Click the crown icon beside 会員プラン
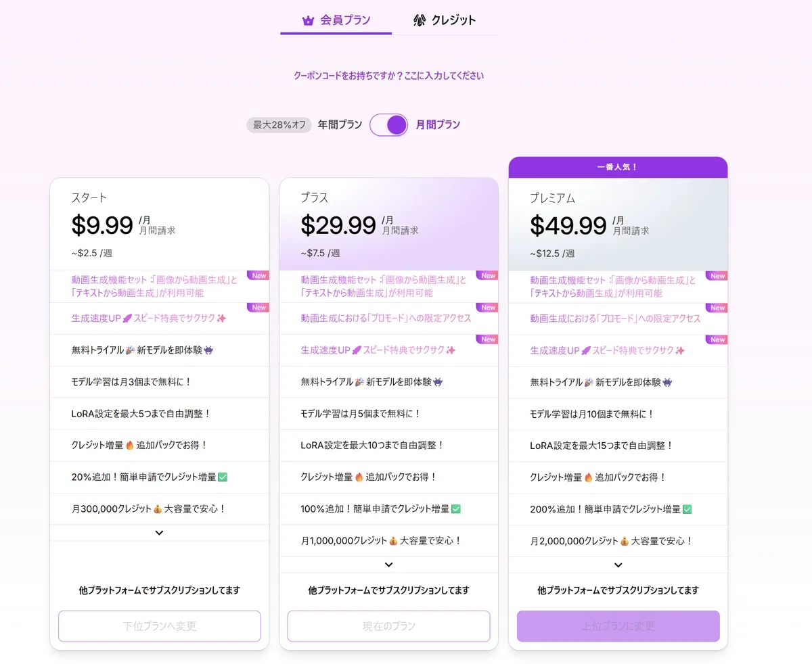 coord(309,21)
